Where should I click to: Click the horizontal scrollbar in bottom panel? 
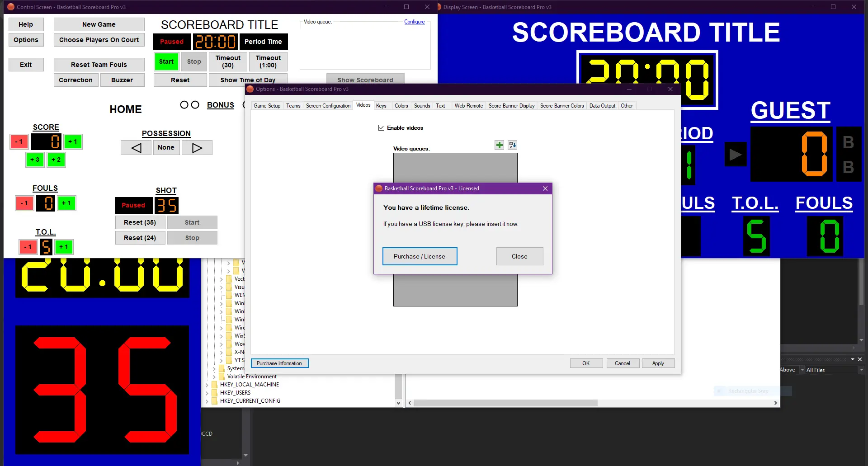tap(505, 403)
